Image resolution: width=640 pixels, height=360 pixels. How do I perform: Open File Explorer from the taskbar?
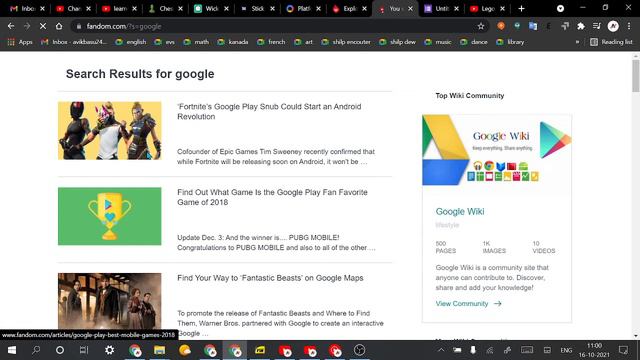[x=160, y=350]
